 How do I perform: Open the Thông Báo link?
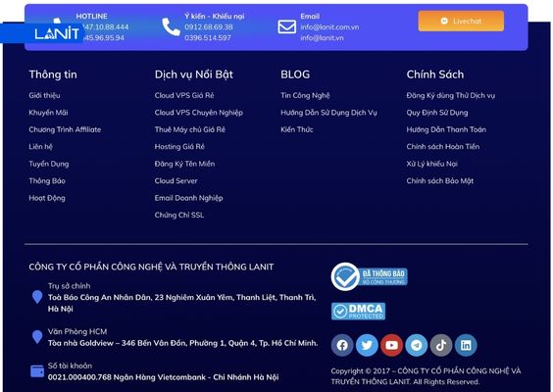47,181
